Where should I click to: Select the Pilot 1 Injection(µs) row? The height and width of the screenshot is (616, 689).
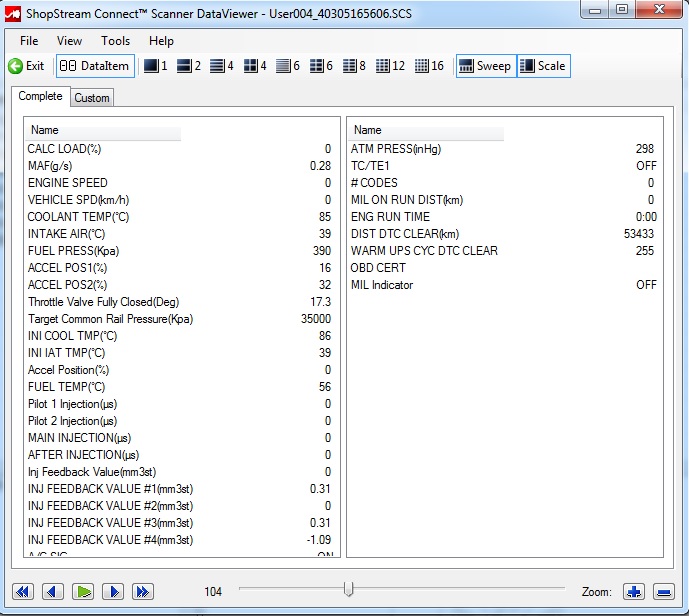click(x=181, y=404)
